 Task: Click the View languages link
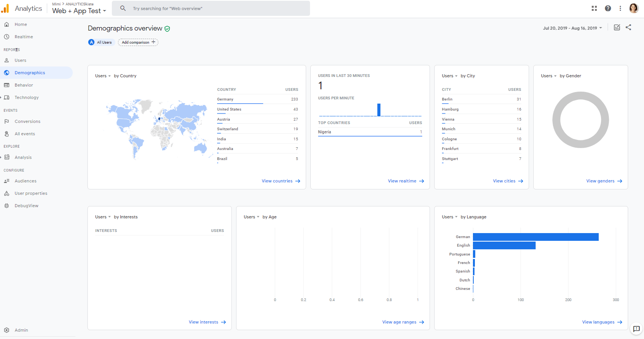(x=602, y=322)
